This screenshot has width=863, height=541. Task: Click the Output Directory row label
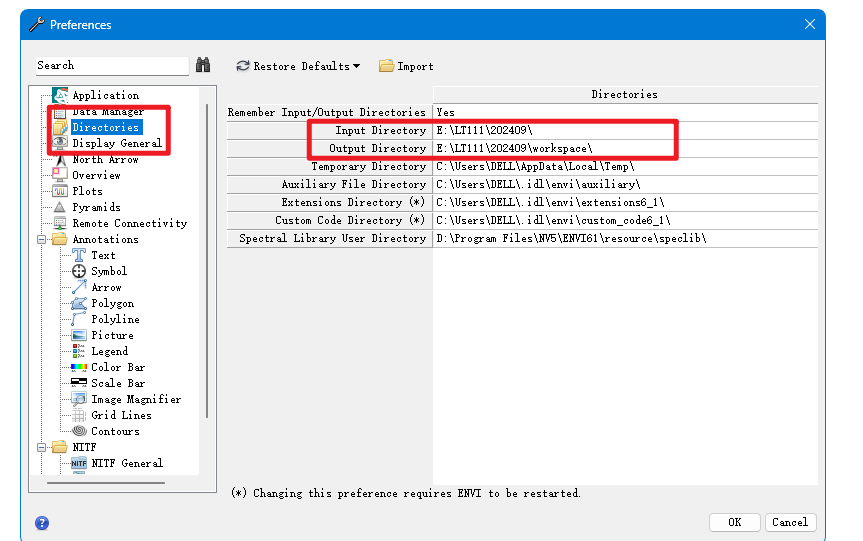[378, 149]
